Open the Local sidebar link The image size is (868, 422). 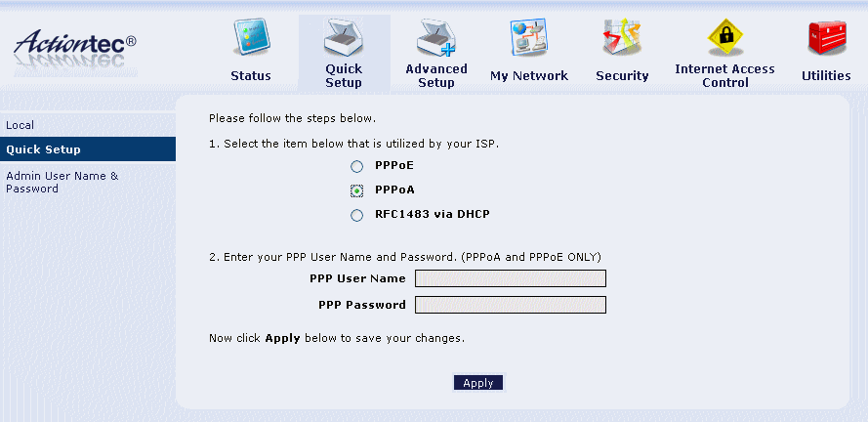click(20, 125)
